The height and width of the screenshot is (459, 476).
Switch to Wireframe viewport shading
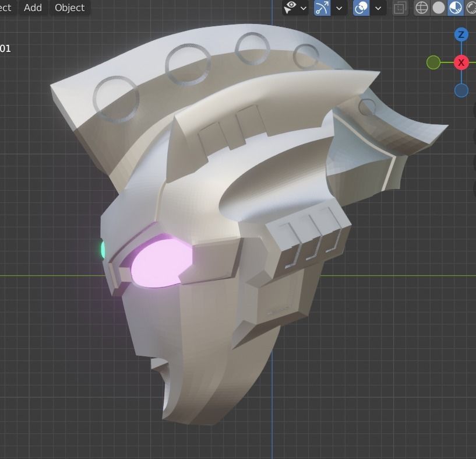(422, 8)
